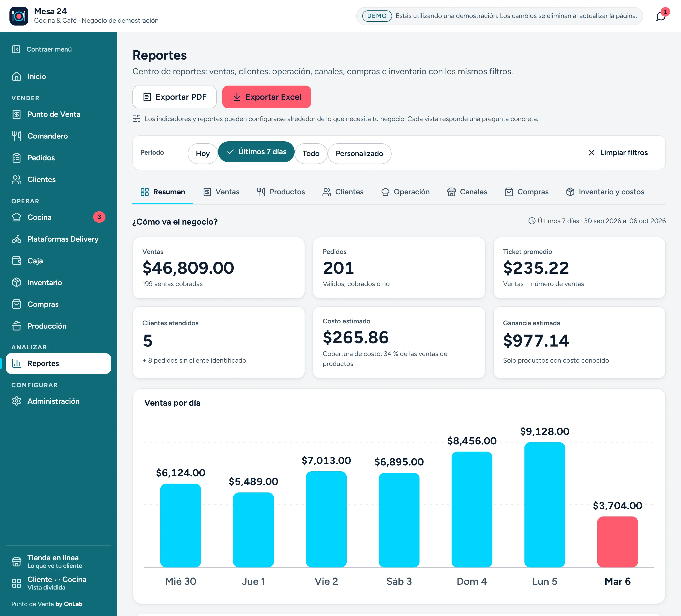Click the Ventas $46,809.00 card
Image resolution: width=681 pixels, height=616 pixels.
[218, 268]
